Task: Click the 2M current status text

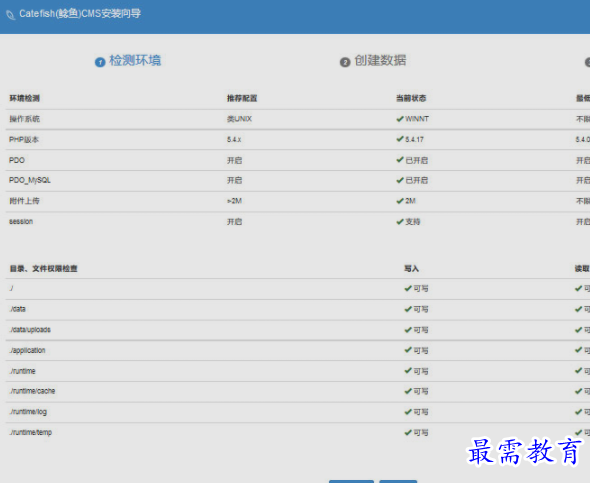Action: pos(411,201)
